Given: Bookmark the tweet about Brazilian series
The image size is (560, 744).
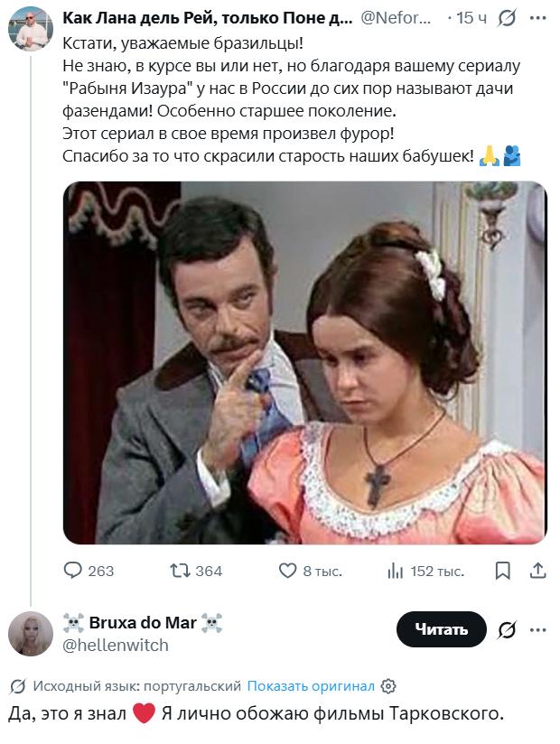Looking at the screenshot, I should [503, 571].
